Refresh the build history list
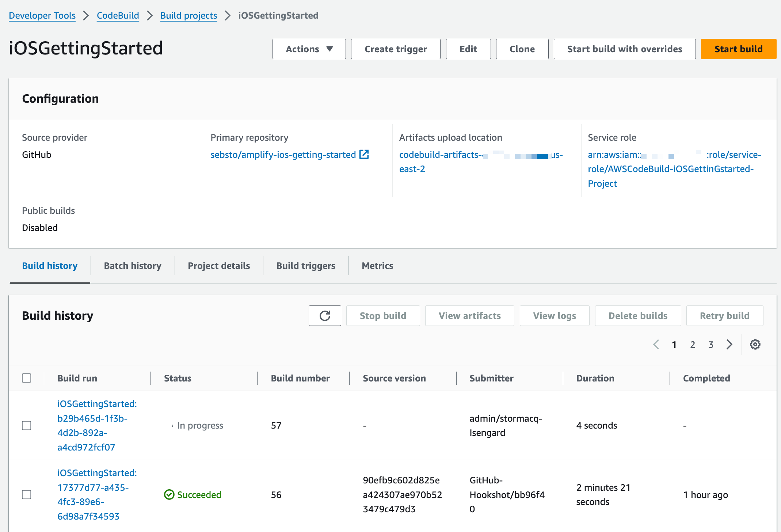The height and width of the screenshot is (532, 781). click(324, 315)
